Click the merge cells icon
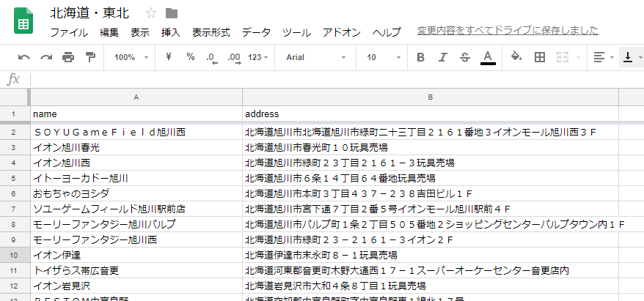 pos(562,57)
